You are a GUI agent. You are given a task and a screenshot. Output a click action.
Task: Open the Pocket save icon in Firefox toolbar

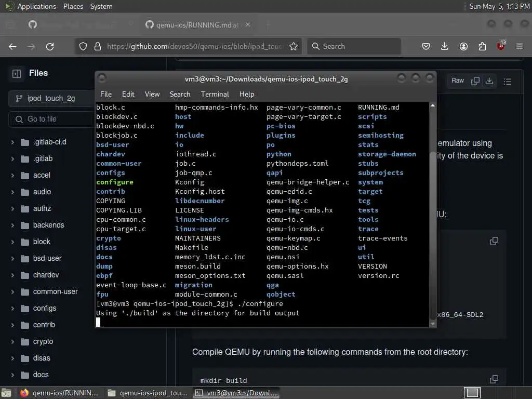click(426, 46)
